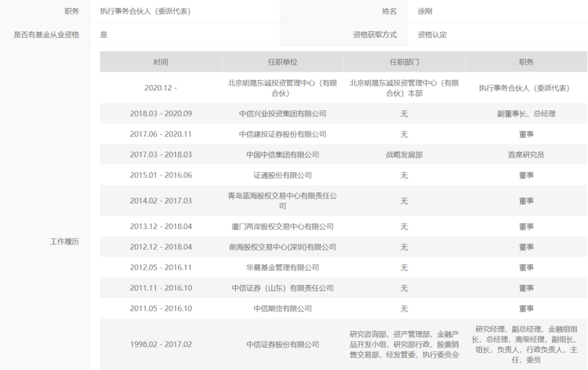Click the 资格获取方式 label
Viewport: 588px width, 370px height.
(x=375, y=35)
